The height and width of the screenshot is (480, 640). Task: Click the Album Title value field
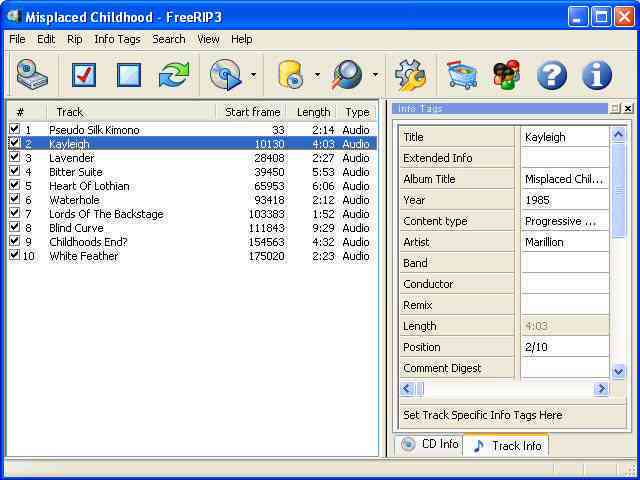(x=565, y=179)
